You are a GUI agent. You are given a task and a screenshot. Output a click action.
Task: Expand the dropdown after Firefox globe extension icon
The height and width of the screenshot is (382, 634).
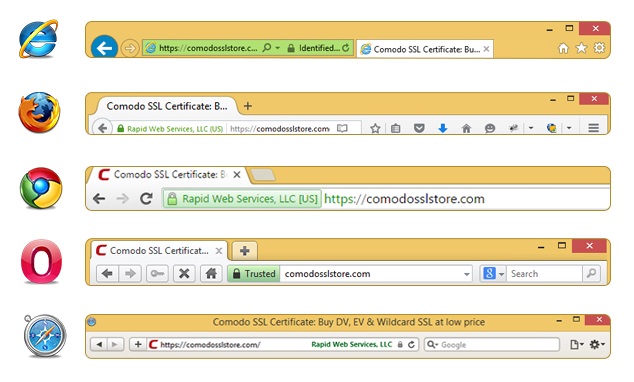point(569,128)
